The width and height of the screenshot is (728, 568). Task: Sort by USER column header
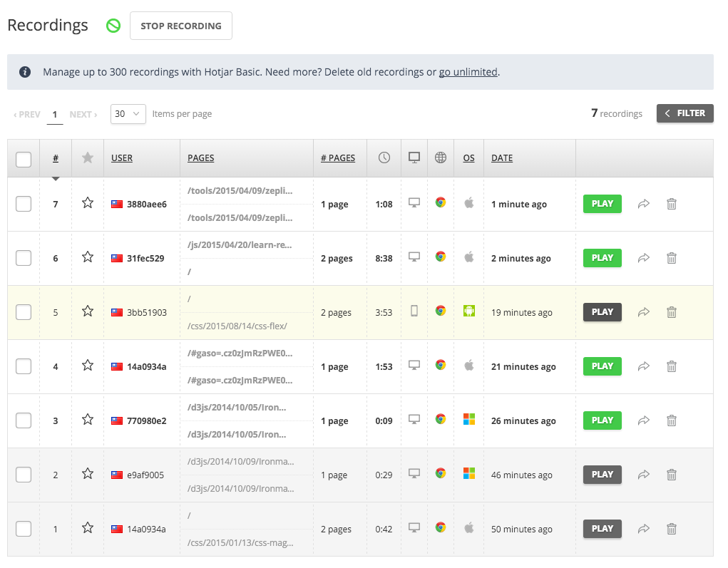click(122, 158)
